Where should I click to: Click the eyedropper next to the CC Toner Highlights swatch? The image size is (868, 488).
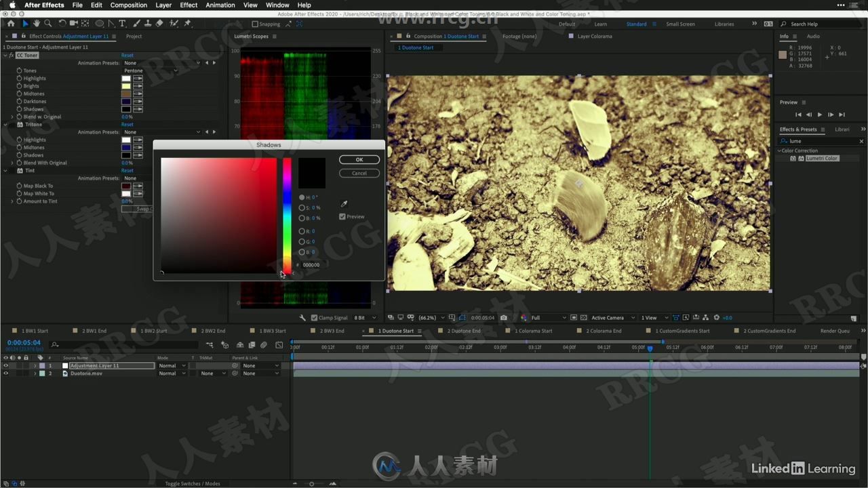[138, 79]
